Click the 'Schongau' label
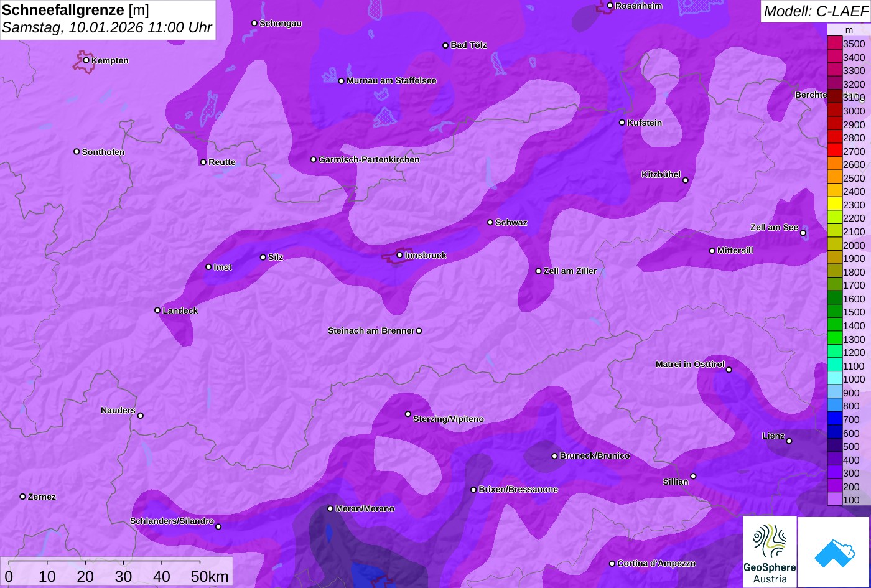Image resolution: width=871 pixels, height=588 pixels. pyautogui.click(x=281, y=23)
